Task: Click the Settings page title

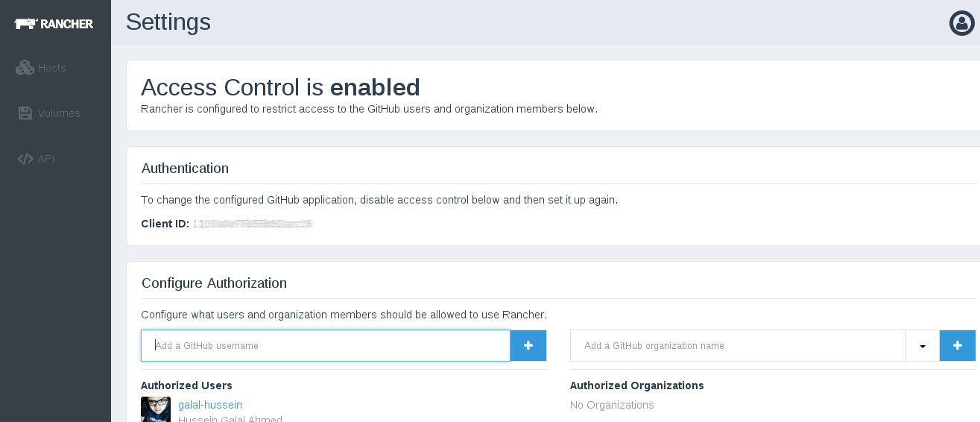Action: (168, 22)
